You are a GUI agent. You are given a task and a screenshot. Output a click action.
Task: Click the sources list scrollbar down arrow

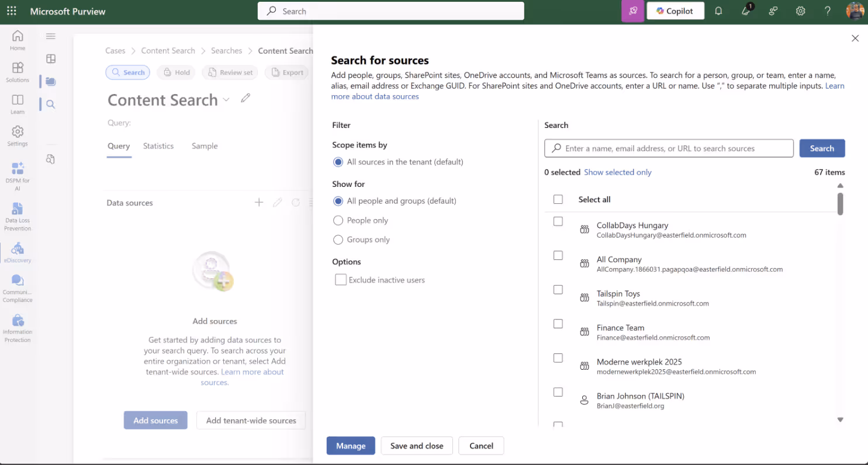[x=841, y=419]
